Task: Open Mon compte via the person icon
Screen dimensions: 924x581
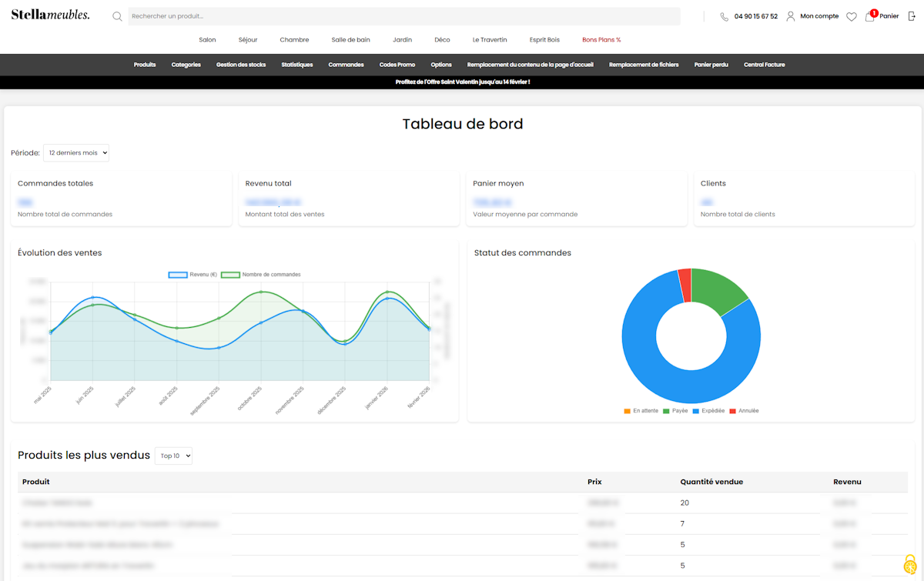Action: pos(792,15)
